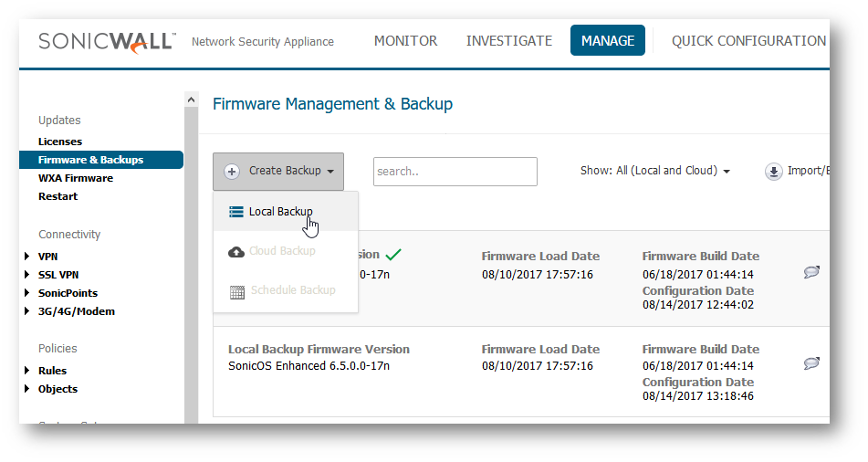Open the Create Backup dropdown
The width and height of the screenshot is (868, 462).
click(x=278, y=171)
